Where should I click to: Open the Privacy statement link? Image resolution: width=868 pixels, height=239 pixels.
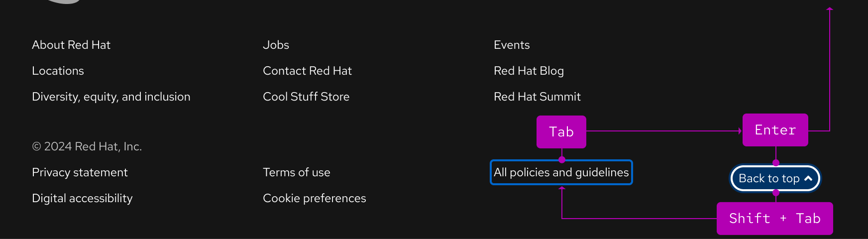[x=80, y=172]
